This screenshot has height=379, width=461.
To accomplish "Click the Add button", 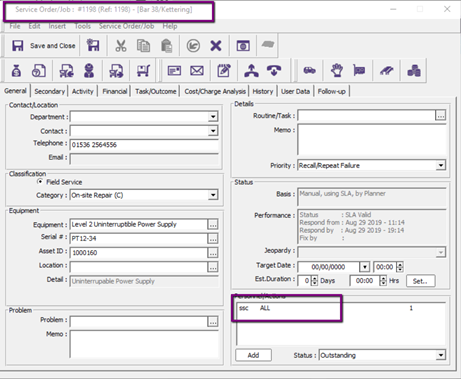I will 253,355.
